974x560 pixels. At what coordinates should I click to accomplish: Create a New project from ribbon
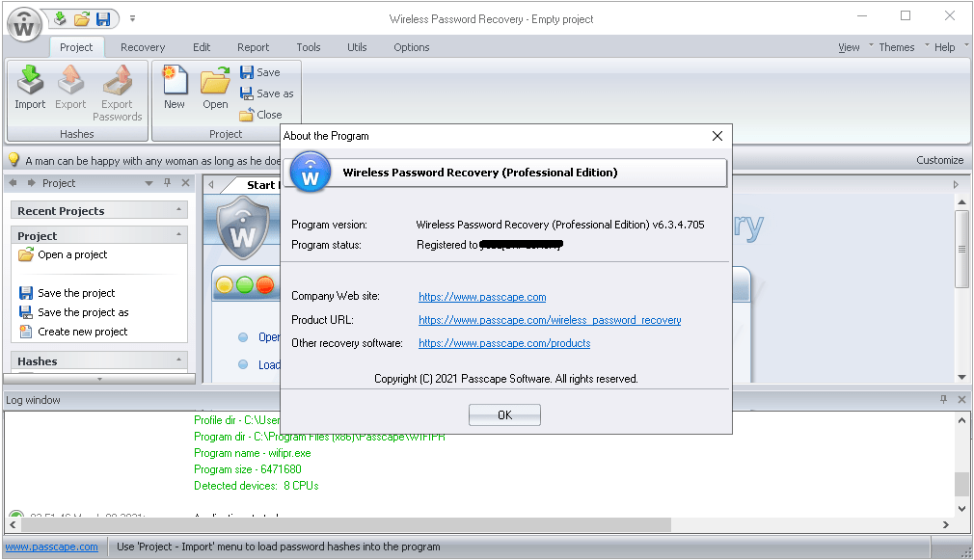point(175,87)
